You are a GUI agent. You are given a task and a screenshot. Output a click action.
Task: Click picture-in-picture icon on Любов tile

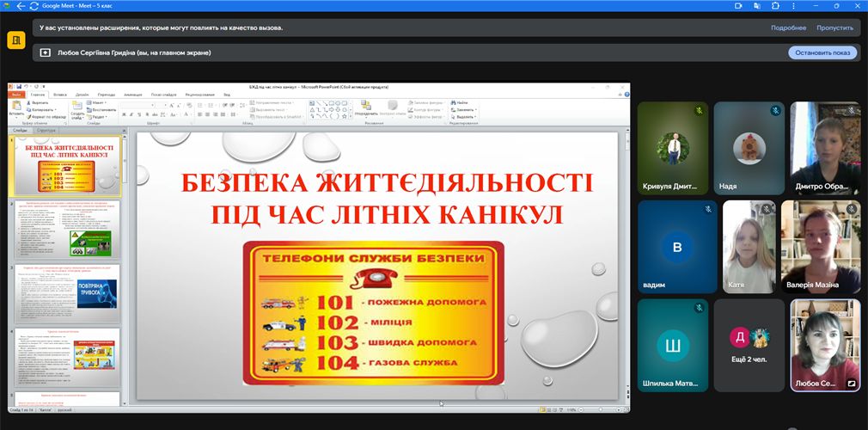851,383
